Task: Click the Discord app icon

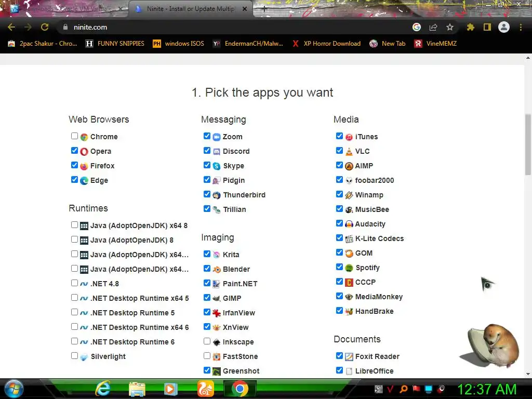Action: pos(217,152)
